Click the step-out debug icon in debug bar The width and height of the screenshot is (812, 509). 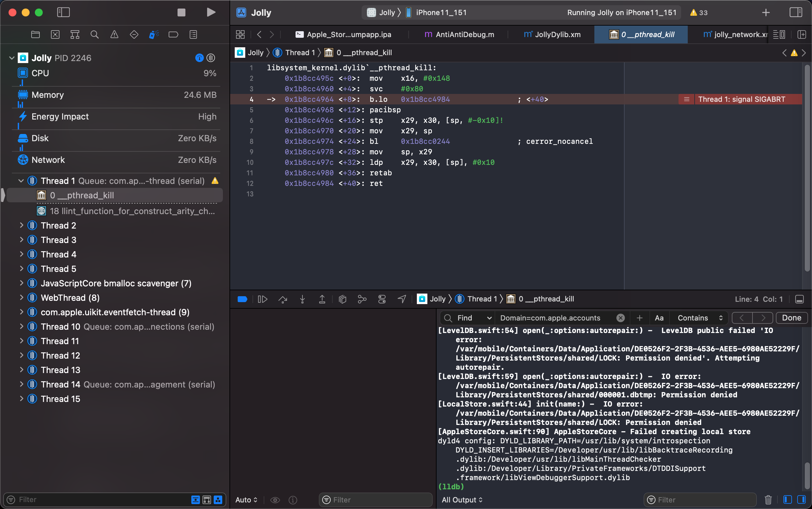[322, 299]
